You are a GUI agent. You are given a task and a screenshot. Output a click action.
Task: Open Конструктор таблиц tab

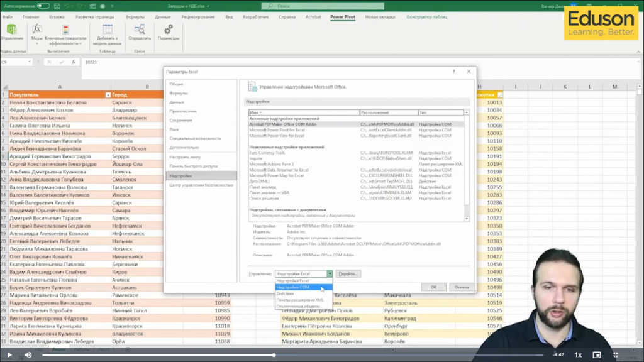pyautogui.click(x=427, y=17)
